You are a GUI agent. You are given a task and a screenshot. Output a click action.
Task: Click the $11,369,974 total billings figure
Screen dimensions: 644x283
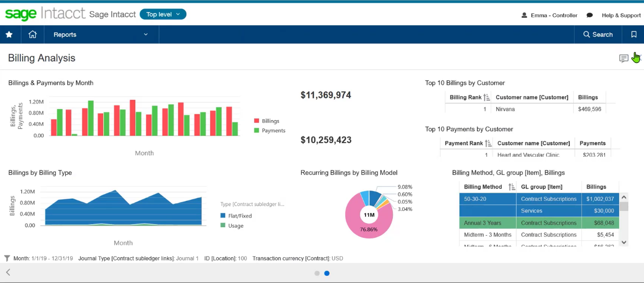click(326, 95)
